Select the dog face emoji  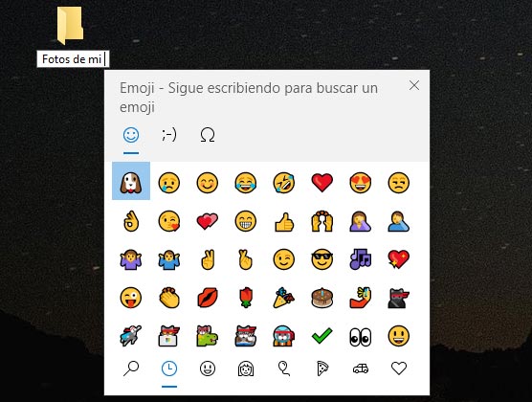click(x=131, y=181)
